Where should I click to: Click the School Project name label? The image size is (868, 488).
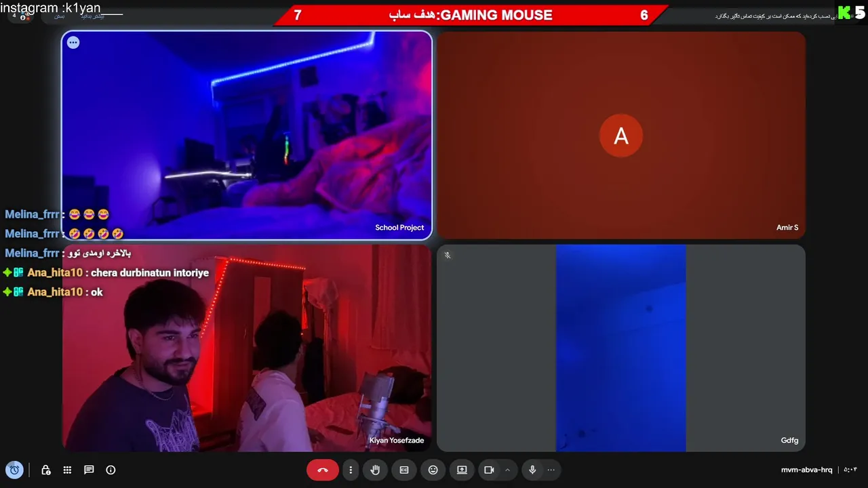[399, 228]
